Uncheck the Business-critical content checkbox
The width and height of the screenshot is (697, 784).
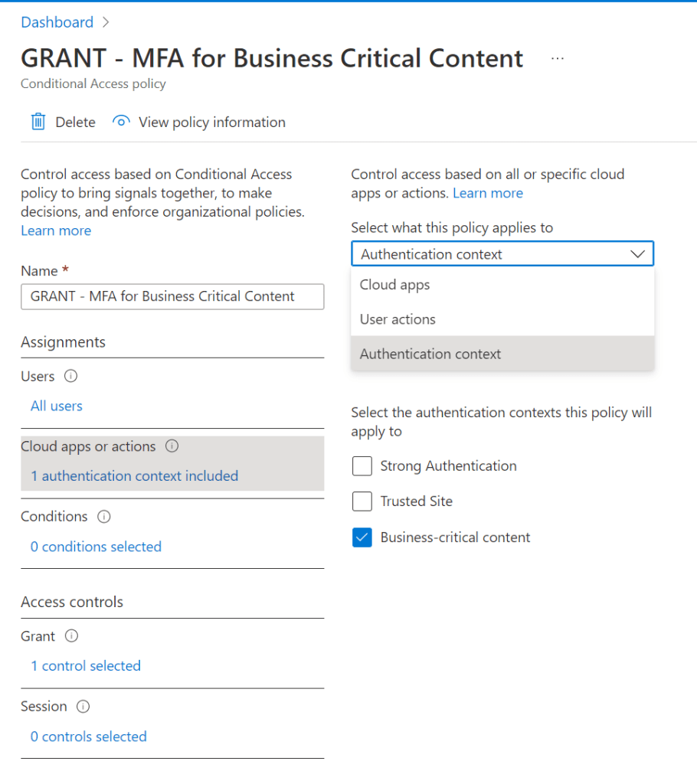click(x=362, y=537)
